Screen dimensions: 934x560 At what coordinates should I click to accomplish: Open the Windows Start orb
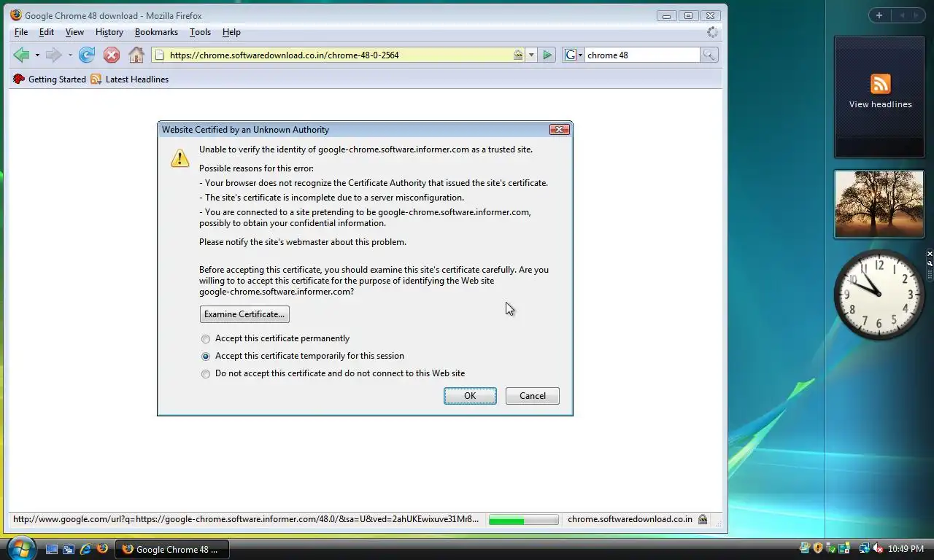(x=21, y=548)
